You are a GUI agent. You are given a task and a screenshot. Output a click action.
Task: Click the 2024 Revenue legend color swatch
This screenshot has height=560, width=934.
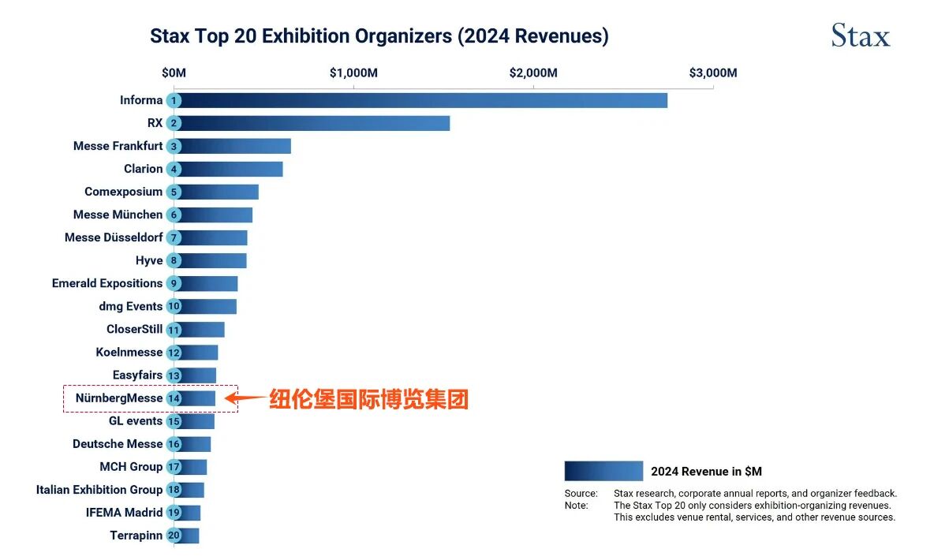tap(603, 471)
